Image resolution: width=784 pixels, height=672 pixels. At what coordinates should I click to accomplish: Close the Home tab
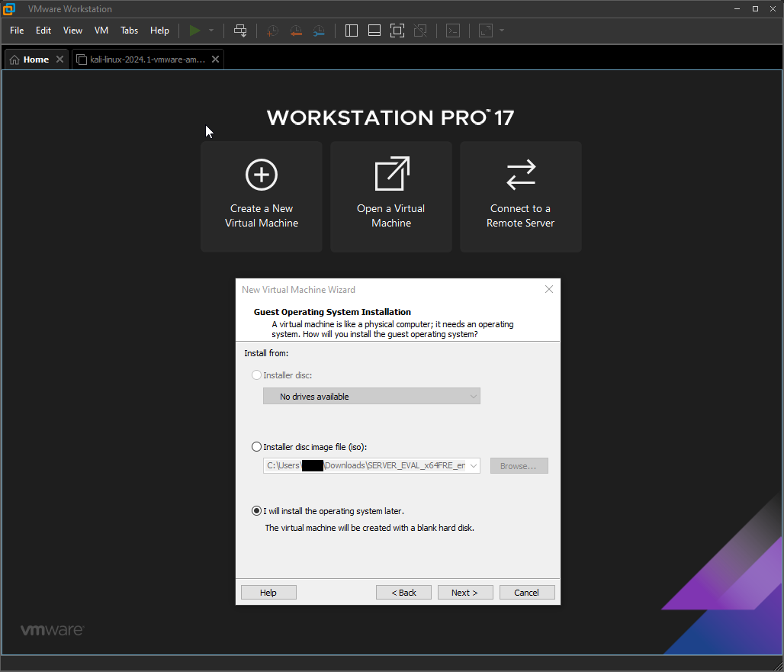tap(59, 59)
